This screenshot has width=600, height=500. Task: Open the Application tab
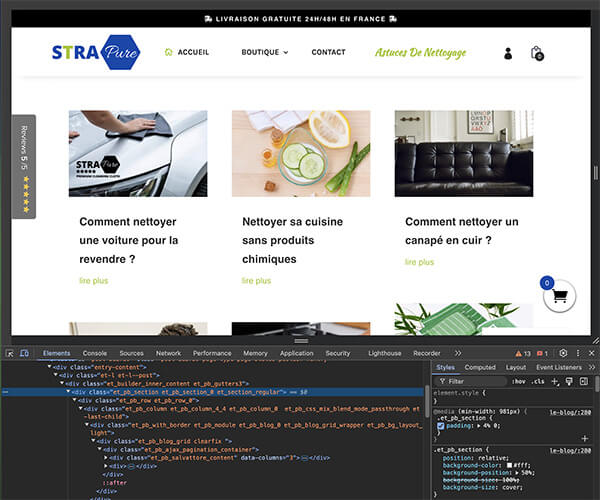(x=297, y=353)
